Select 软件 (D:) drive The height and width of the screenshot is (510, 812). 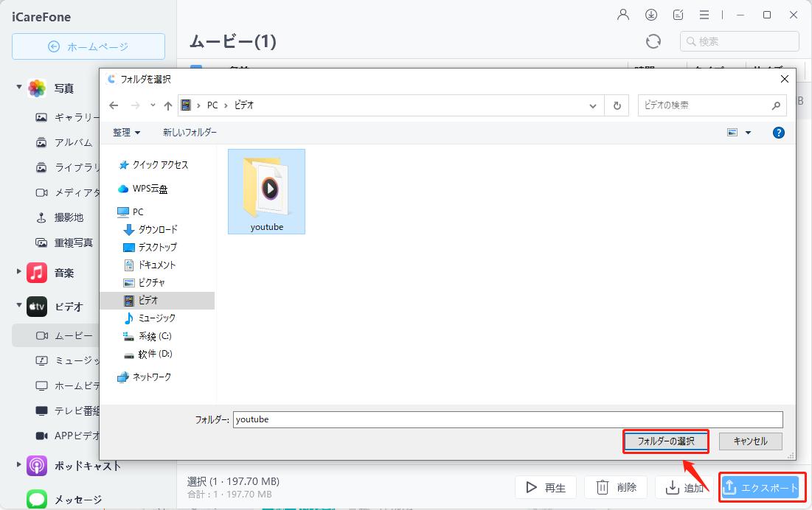click(x=148, y=354)
